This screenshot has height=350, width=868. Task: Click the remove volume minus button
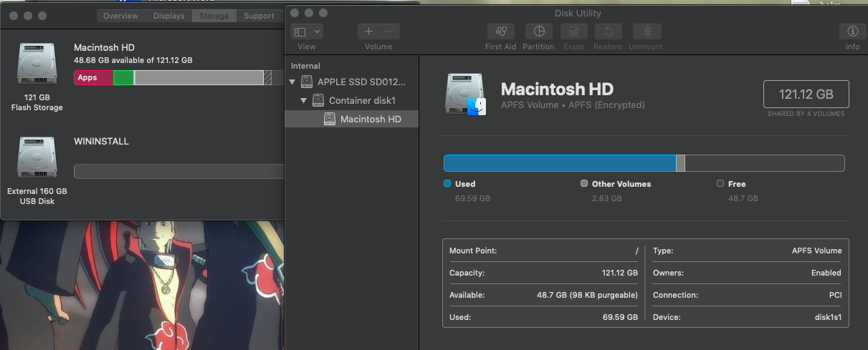coord(389,31)
